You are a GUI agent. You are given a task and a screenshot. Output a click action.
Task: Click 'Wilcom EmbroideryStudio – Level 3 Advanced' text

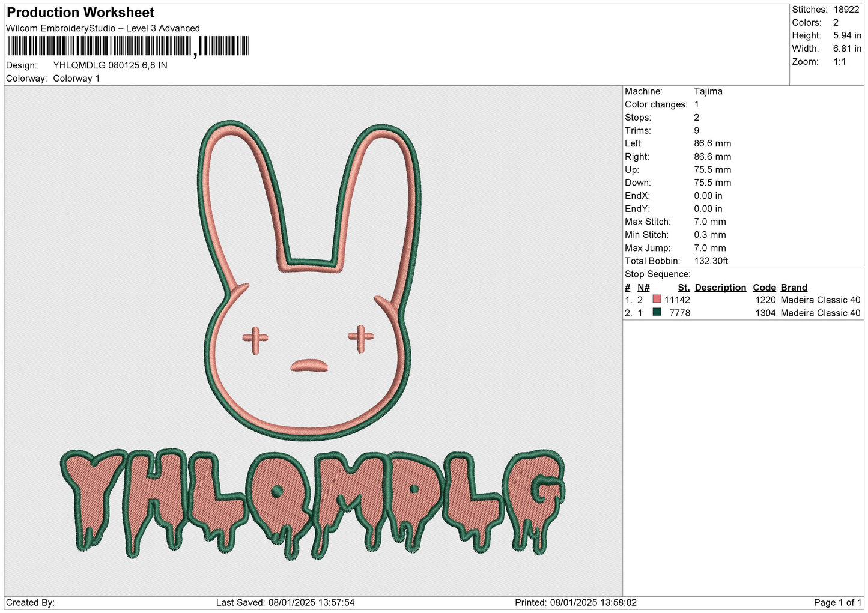click(x=103, y=28)
